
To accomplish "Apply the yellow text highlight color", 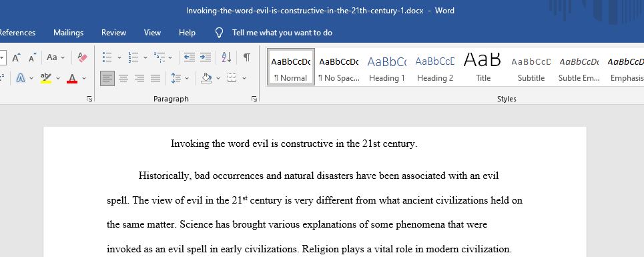I will 46,78.
